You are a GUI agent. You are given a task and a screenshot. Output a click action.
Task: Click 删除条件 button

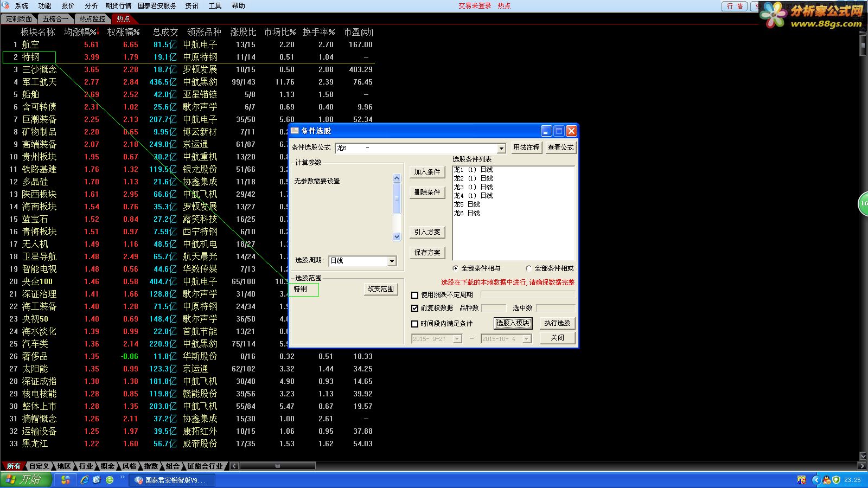427,192
